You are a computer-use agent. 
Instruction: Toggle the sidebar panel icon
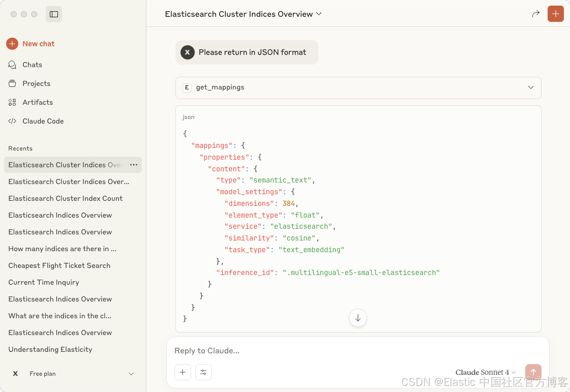click(54, 14)
